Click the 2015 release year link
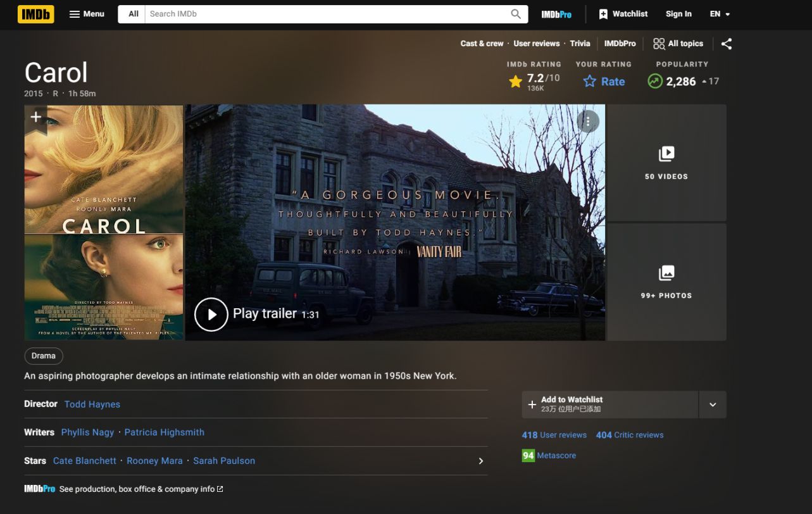812x514 pixels. (34, 94)
